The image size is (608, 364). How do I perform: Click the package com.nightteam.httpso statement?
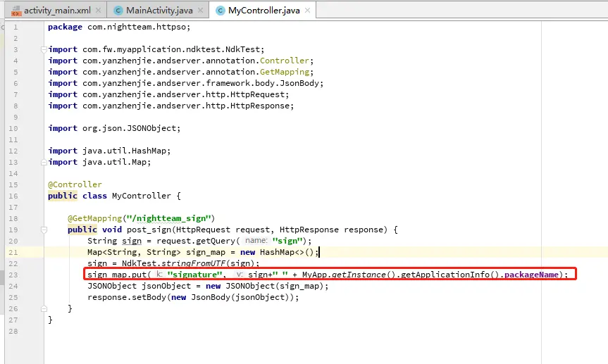(x=119, y=27)
